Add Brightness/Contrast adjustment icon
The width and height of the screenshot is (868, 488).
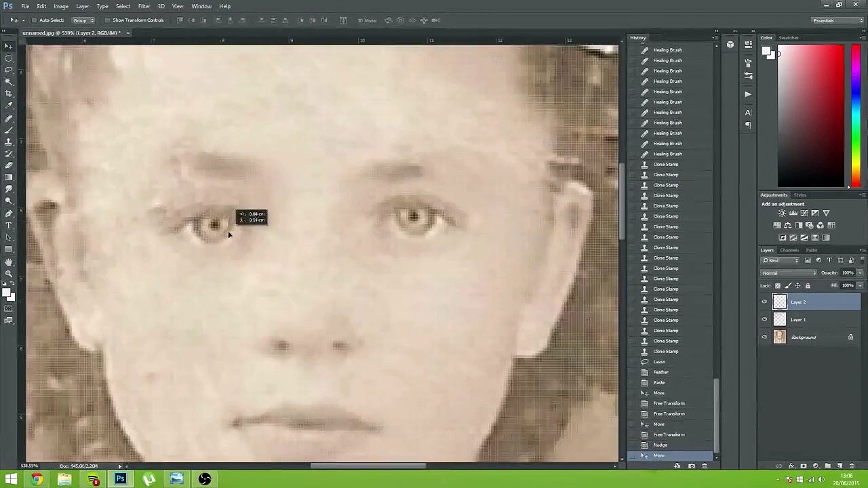pos(782,213)
